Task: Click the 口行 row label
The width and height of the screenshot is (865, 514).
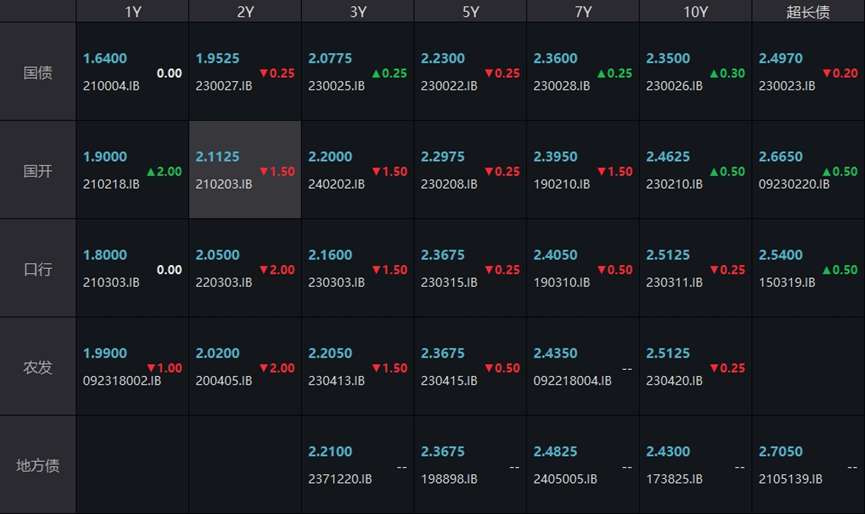Action: coord(38,269)
